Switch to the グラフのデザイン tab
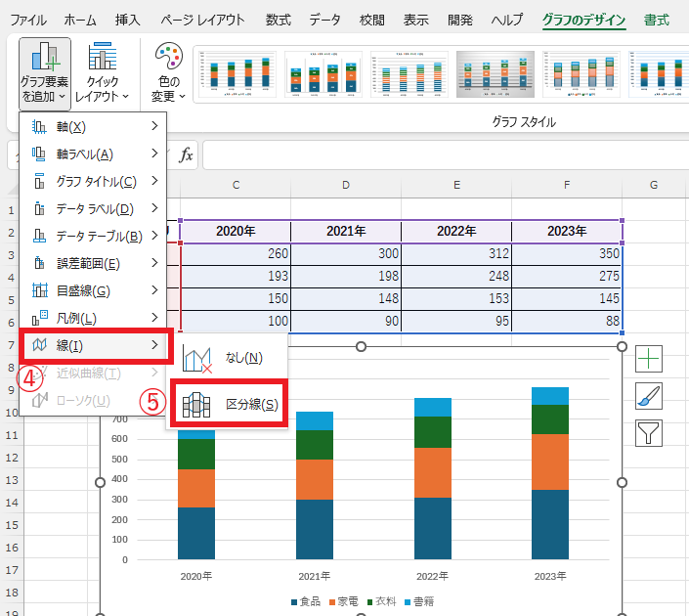689x616 pixels. [584, 20]
